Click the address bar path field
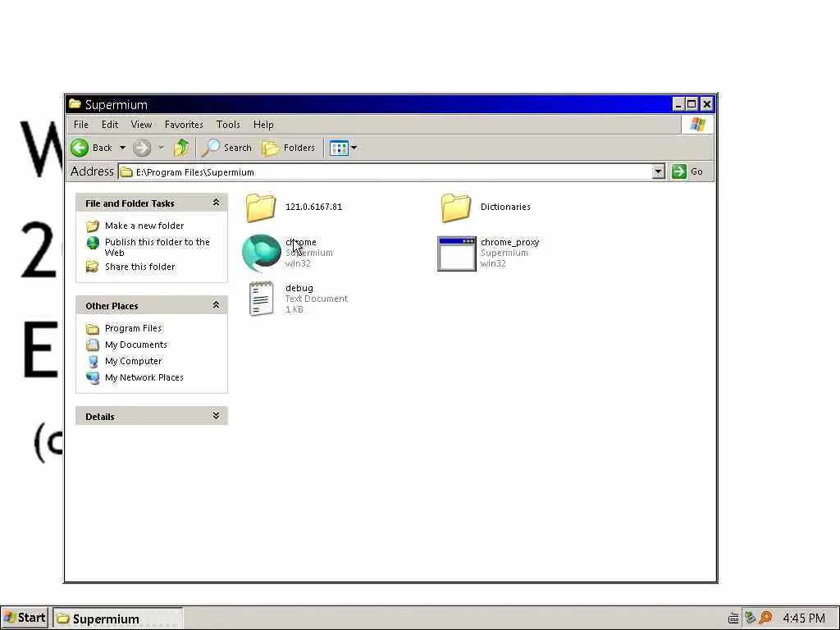Viewport: 840px width, 630px height. pos(386,172)
